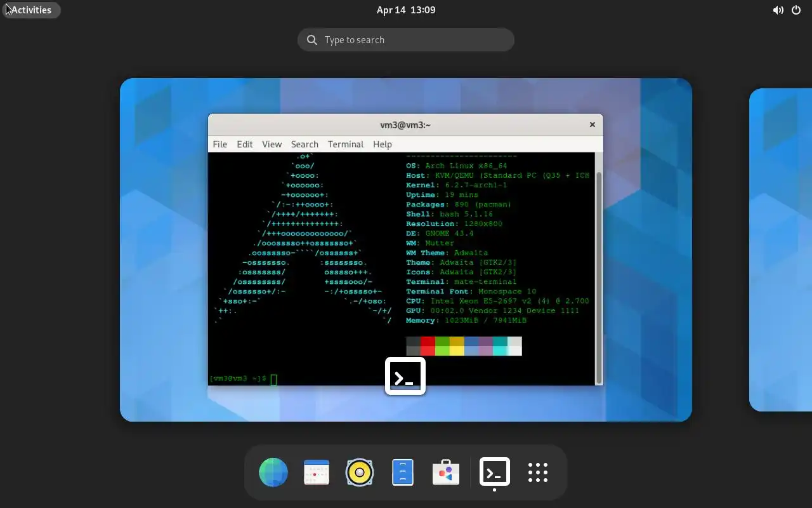Click the "DE: GNOME 43.4" line
812x508 pixels.
(x=440, y=233)
